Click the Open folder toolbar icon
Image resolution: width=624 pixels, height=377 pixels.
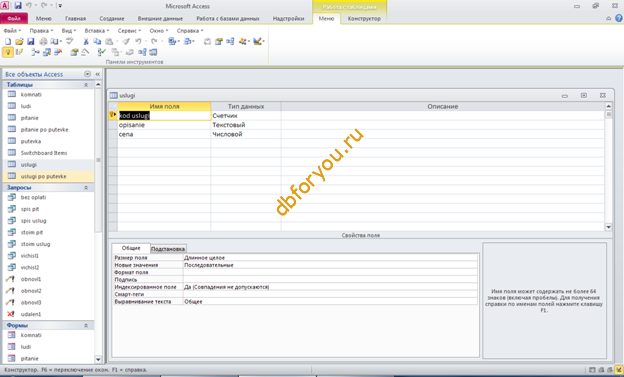pyautogui.click(x=19, y=41)
